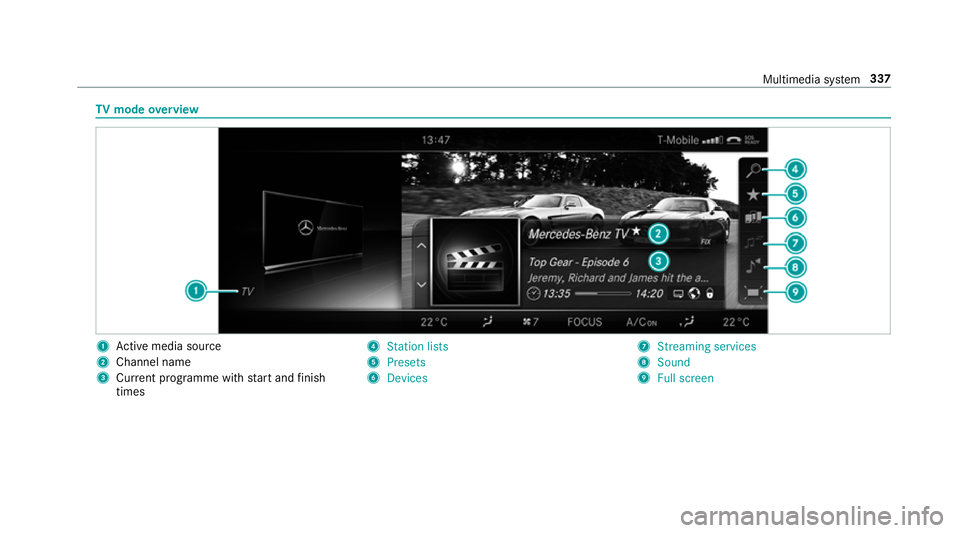Select FOCUS climate mode
This screenshot has height=533, width=960.
pos(584,322)
